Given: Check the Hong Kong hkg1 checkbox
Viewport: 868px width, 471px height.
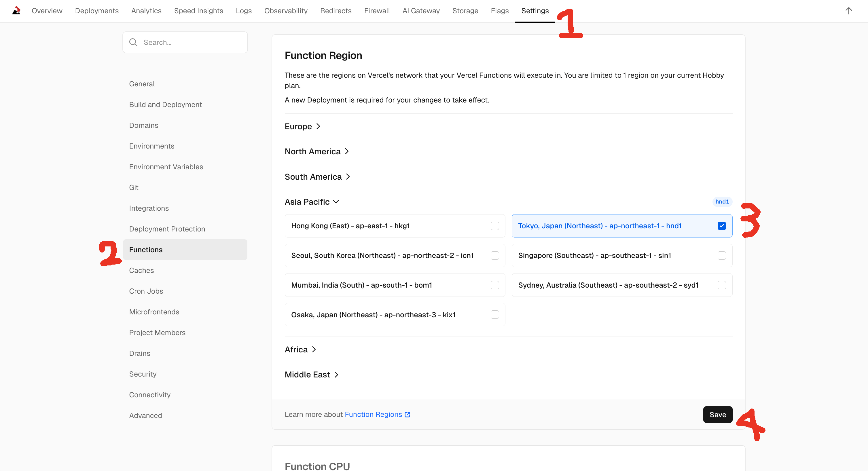Looking at the screenshot, I should coord(495,226).
